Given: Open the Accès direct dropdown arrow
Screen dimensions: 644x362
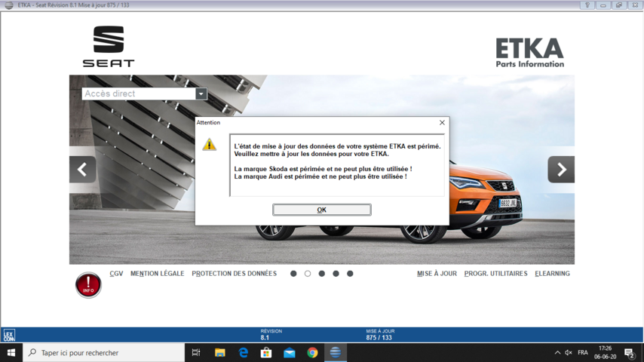Looking at the screenshot, I should click(201, 94).
